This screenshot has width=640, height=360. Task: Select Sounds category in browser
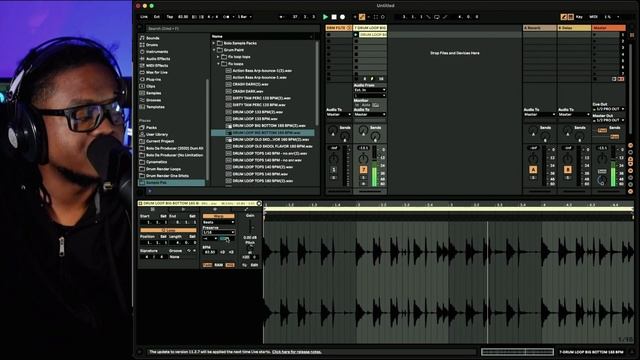point(153,38)
